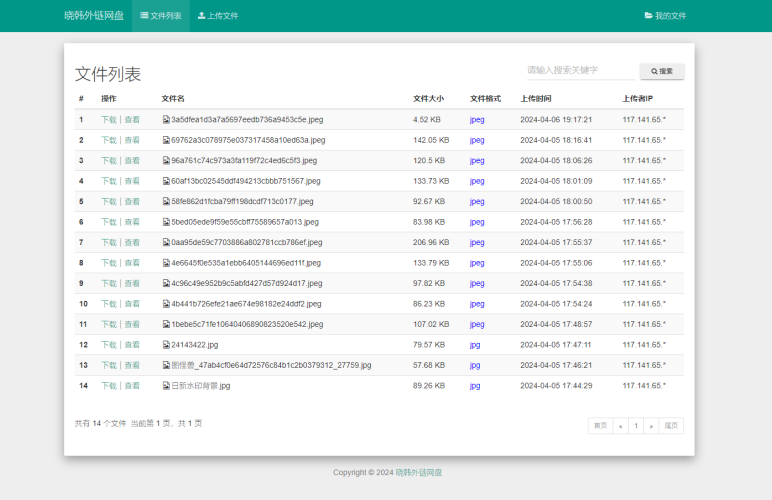
Task: Click the 晓韩外链网盘 footer link
Action: (418, 473)
